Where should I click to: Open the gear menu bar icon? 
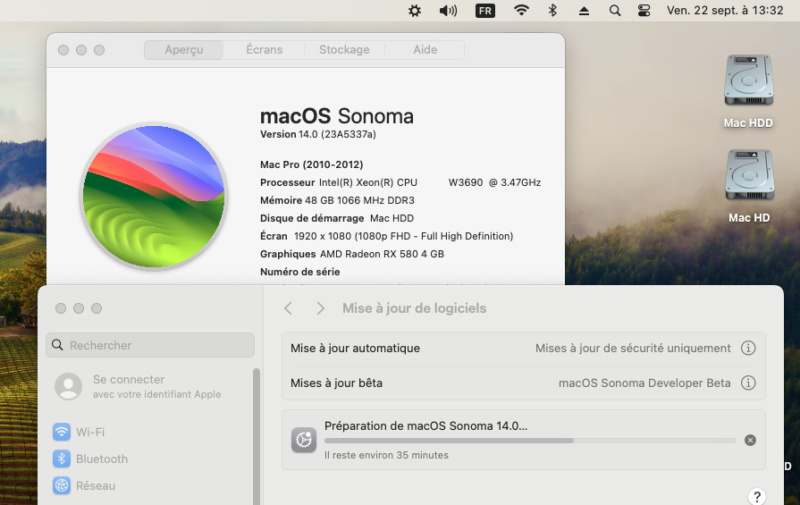tap(414, 11)
